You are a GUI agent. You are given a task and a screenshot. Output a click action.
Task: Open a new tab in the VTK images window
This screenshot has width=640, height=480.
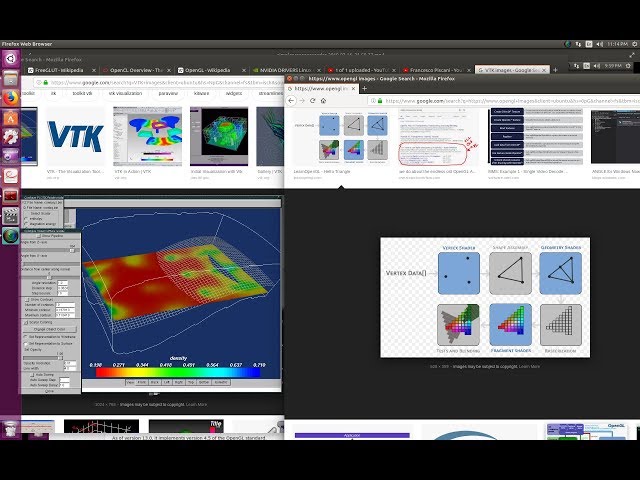coord(555,70)
